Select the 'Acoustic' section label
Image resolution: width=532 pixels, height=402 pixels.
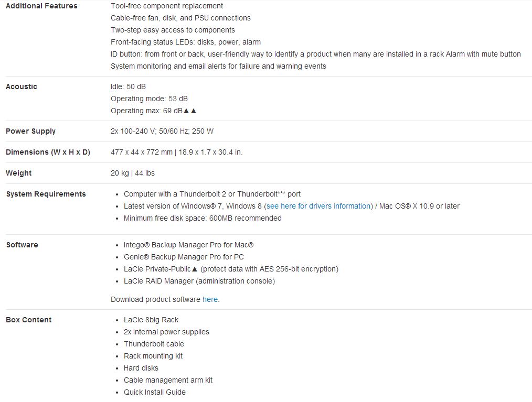point(22,86)
